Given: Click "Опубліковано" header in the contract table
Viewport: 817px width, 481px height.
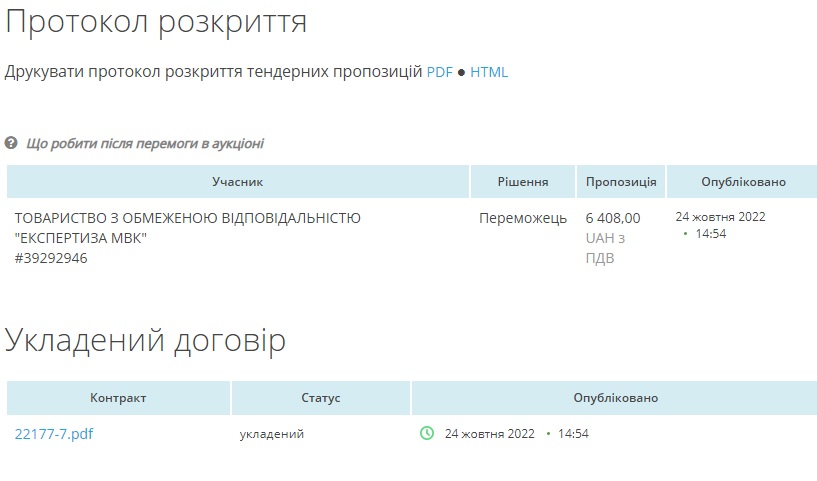Looking at the screenshot, I should pos(615,398).
